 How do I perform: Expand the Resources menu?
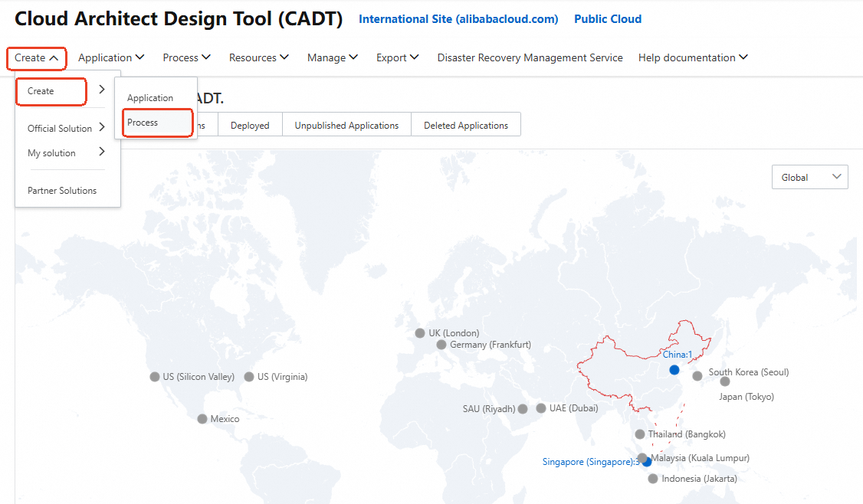[x=259, y=57]
